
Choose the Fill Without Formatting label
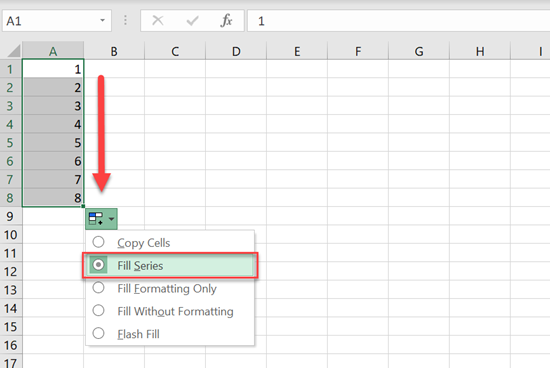pos(175,312)
